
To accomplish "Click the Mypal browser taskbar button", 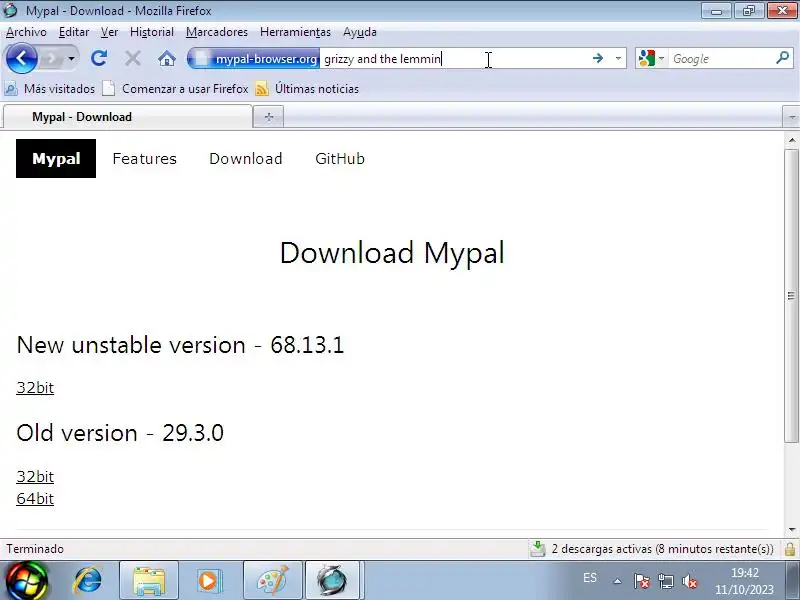I will (x=333, y=581).
